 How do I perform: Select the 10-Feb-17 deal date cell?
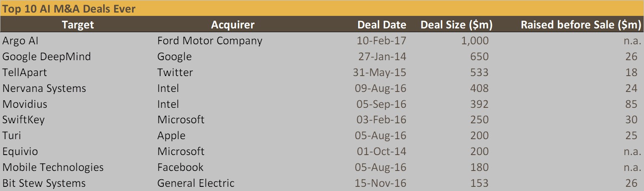point(381,41)
